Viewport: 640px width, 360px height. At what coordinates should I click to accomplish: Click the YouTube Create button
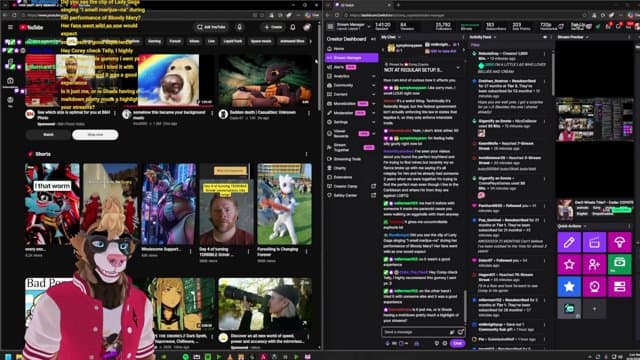pos(273,27)
